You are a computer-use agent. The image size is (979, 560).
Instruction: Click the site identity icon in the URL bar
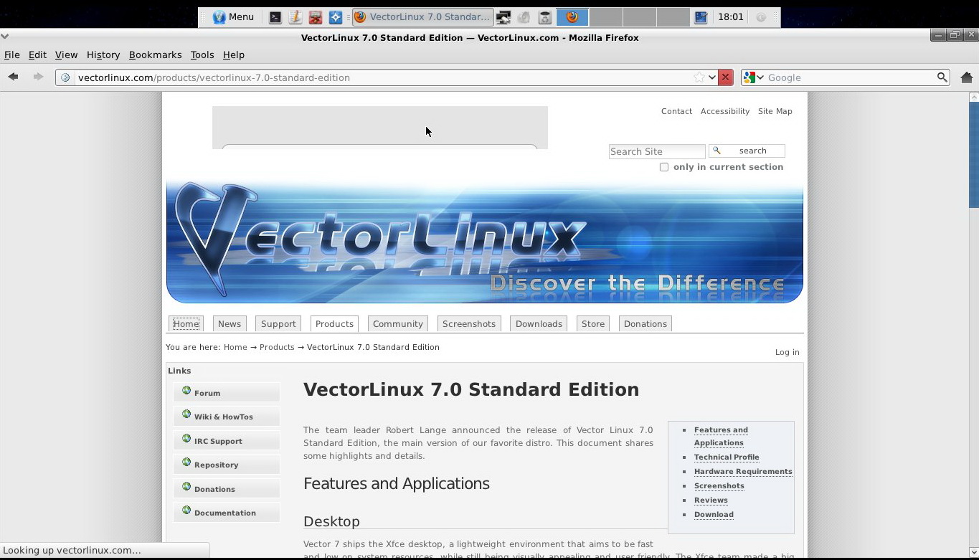point(65,77)
